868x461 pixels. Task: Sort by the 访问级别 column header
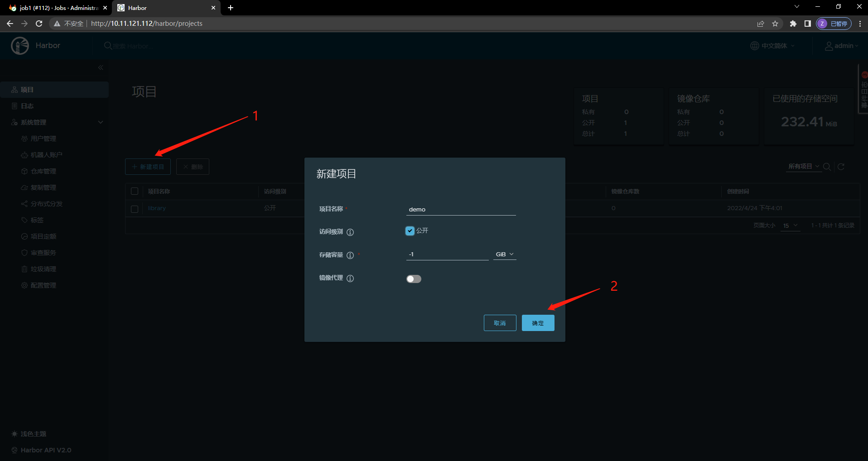[x=275, y=192]
